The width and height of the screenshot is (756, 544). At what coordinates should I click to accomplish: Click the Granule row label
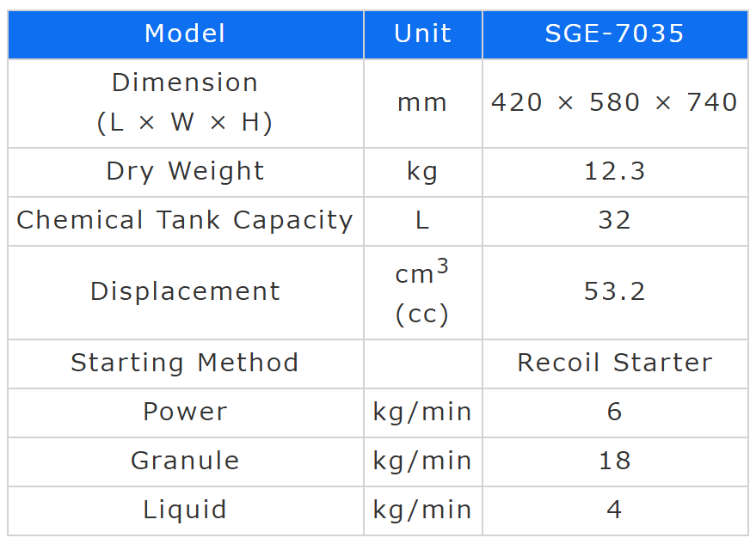coord(185,461)
